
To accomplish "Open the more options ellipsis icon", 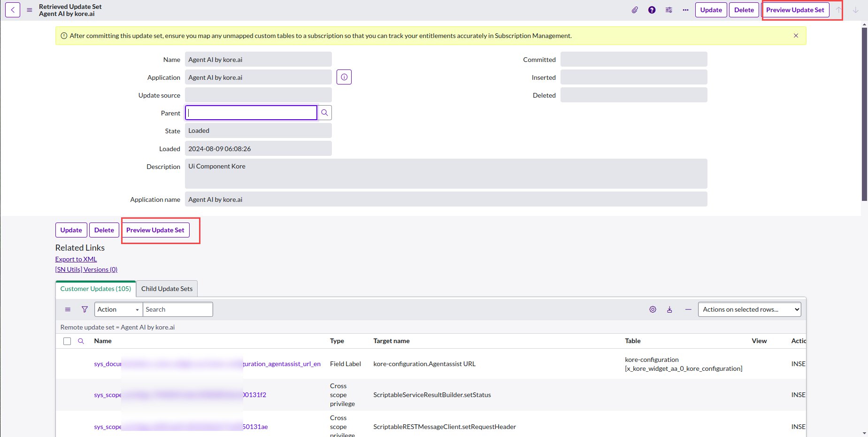I will (x=685, y=10).
